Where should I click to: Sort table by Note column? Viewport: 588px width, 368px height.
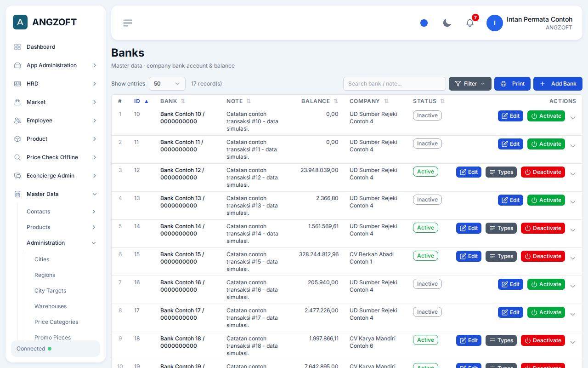(x=238, y=101)
